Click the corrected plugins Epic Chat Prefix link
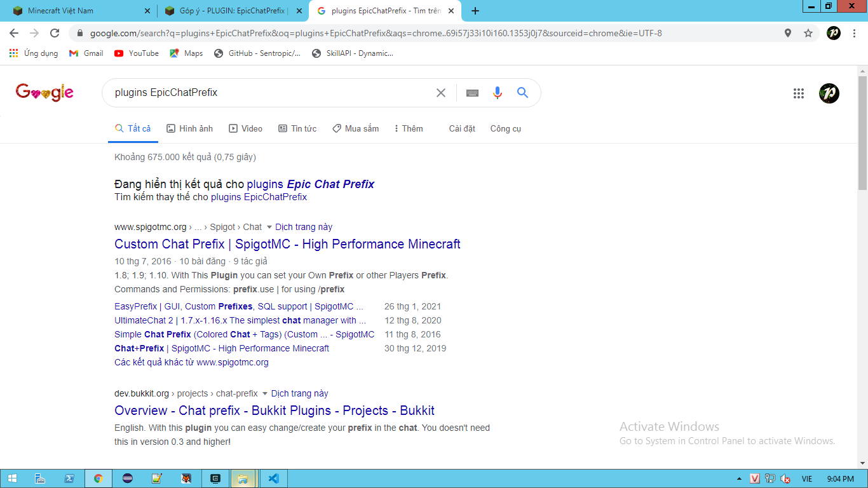868x488 pixels. (310, 184)
